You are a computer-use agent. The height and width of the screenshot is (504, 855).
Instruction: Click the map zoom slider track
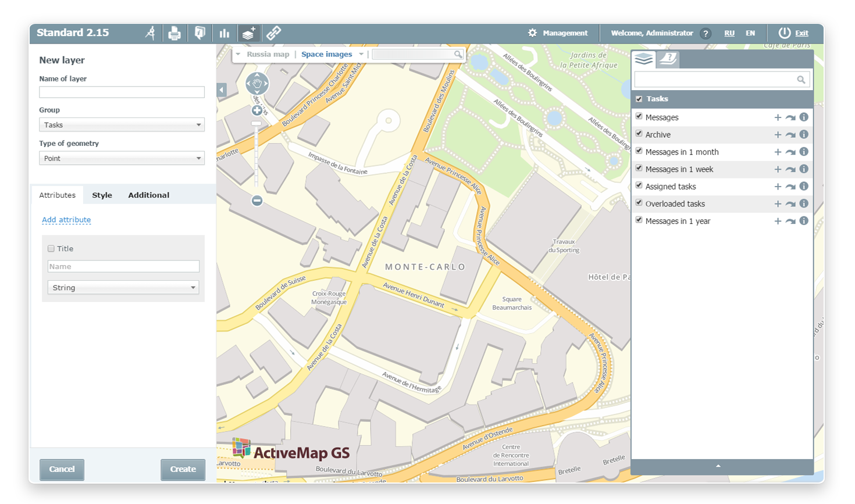pyautogui.click(x=256, y=157)
